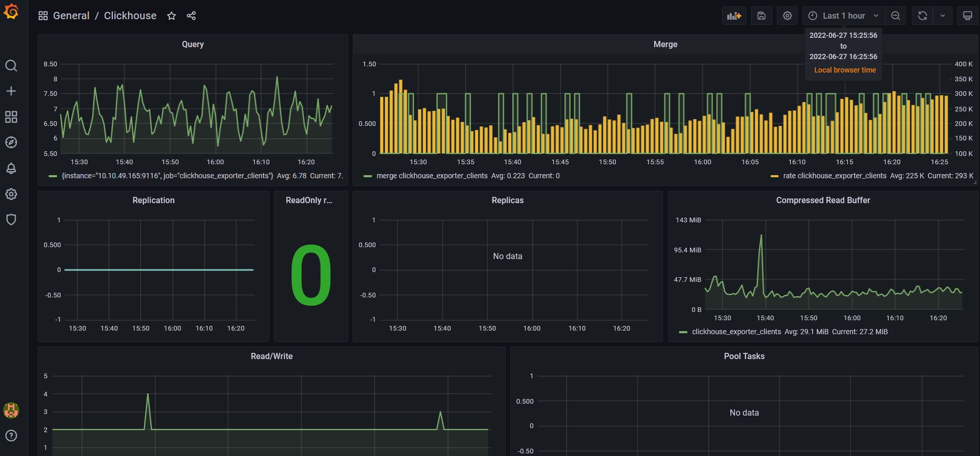Open the Dashboards icon in sidebar
This screenshot has width=980, height=456.
pyautogui.click(x=11, y=117)
